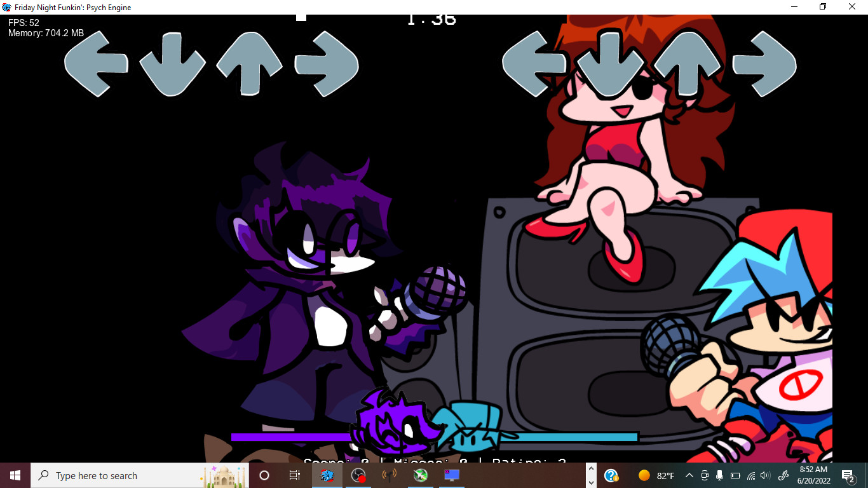Open the 82°F weather widget

click(656, 475)
